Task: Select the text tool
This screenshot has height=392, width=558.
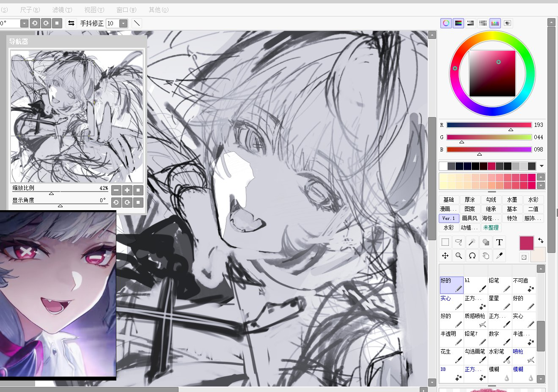Action: 499,242
